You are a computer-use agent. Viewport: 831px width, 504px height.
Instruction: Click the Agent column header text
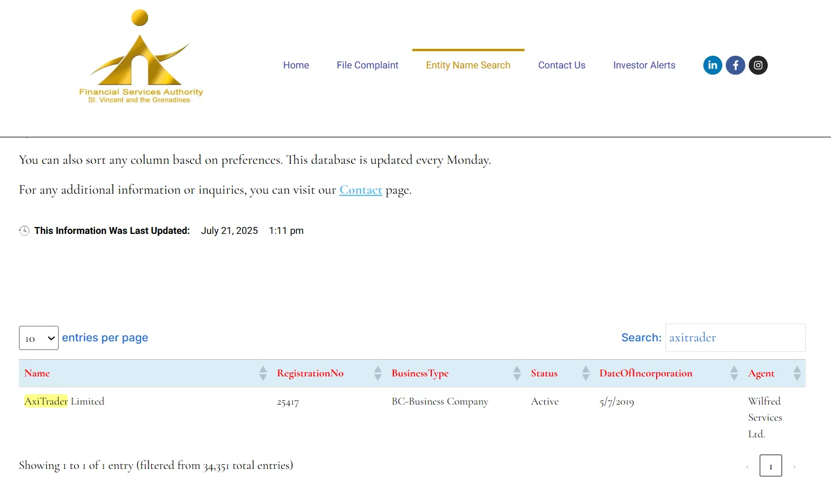point(761,374)
